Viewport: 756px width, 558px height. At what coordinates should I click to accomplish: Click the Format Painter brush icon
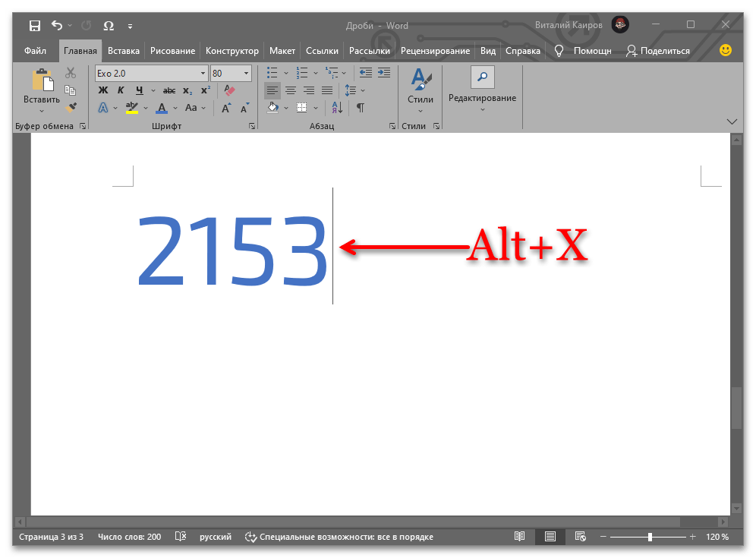71,108
